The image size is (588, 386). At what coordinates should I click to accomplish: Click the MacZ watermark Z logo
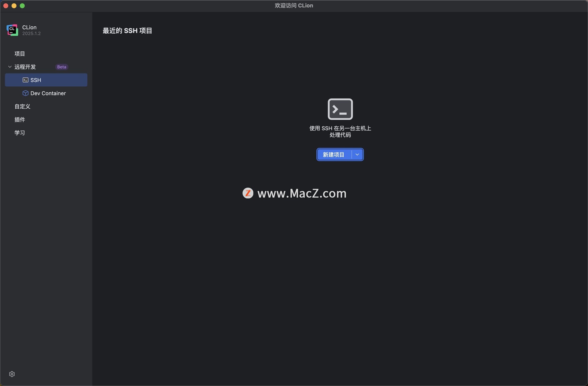click(x=248, y=193)
